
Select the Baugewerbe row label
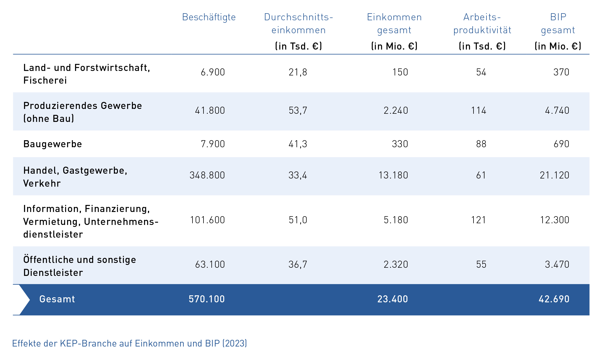(x=52, y=144)
